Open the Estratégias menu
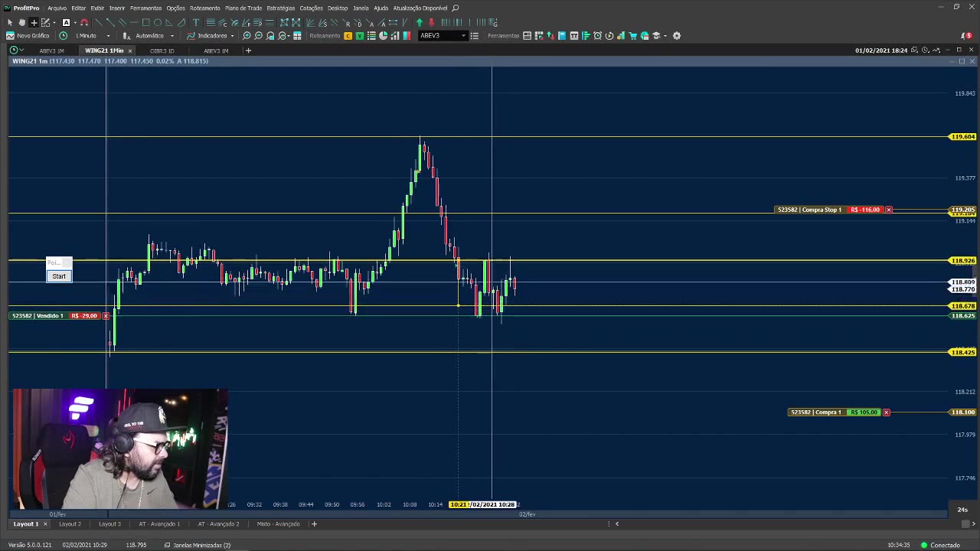This screenshot has height=551, width=980. pyautogui.click(x=281, y=8)
